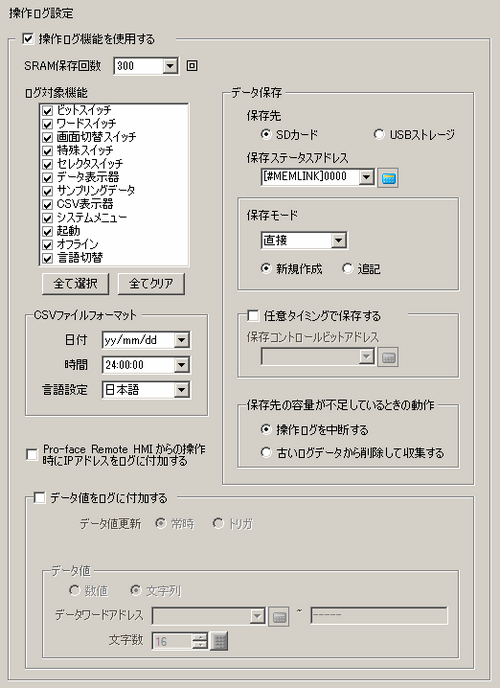Click the small square icon next to SRAM保存回数
Viewport: 500px width, 688px height.
(x=192, y=66)
